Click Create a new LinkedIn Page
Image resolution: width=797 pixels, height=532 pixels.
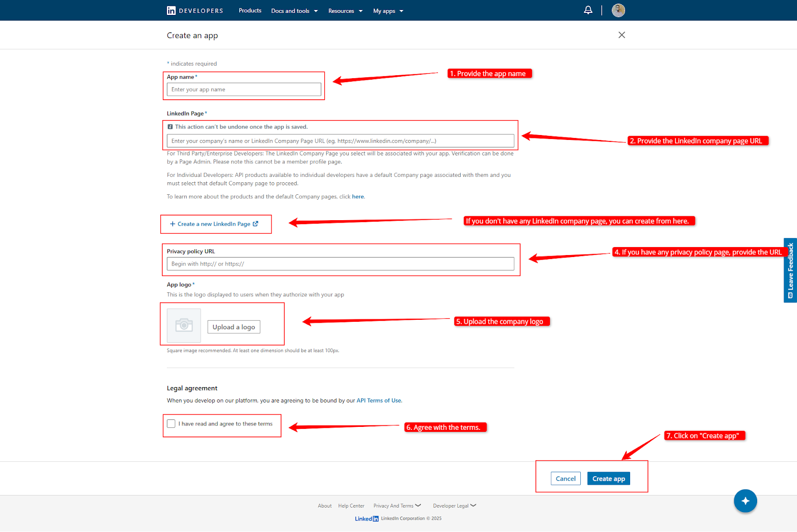click(x=214, y=224)
